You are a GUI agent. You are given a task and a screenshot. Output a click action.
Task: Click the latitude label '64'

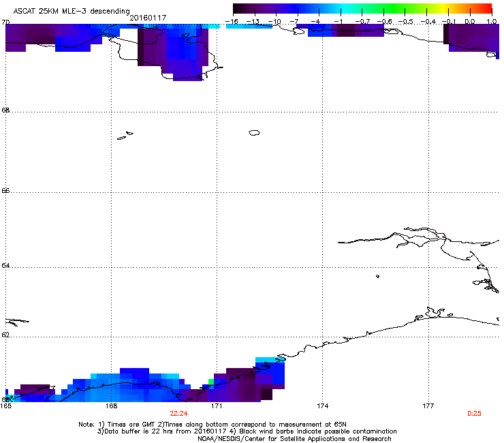point(5,265)
